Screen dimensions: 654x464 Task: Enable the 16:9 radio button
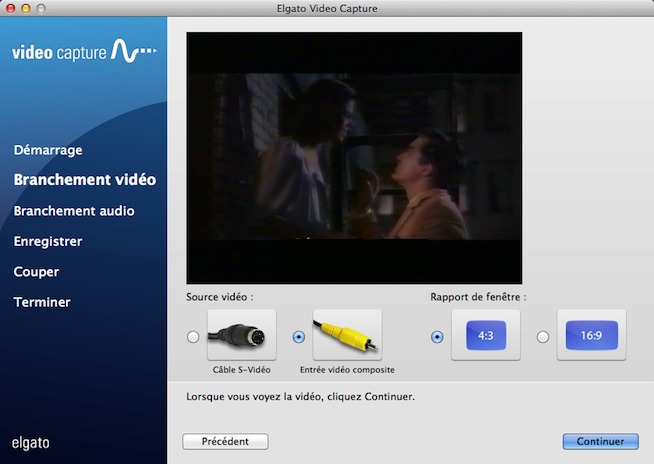[x=543, y=337]
